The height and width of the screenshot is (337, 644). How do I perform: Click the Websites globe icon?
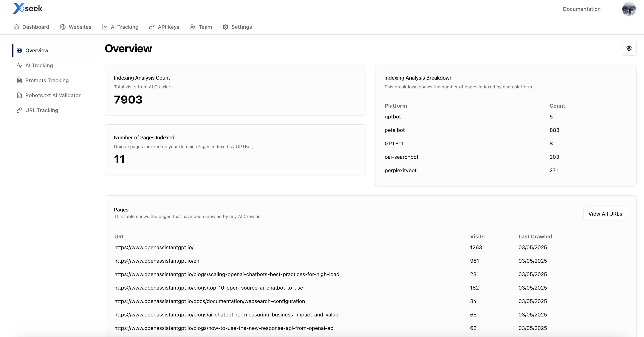63,27
